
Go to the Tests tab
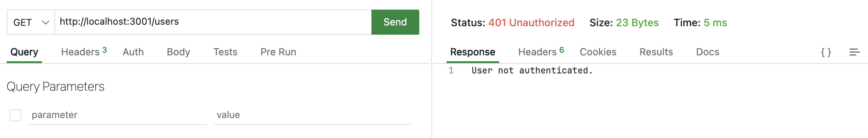click(225, 52)
